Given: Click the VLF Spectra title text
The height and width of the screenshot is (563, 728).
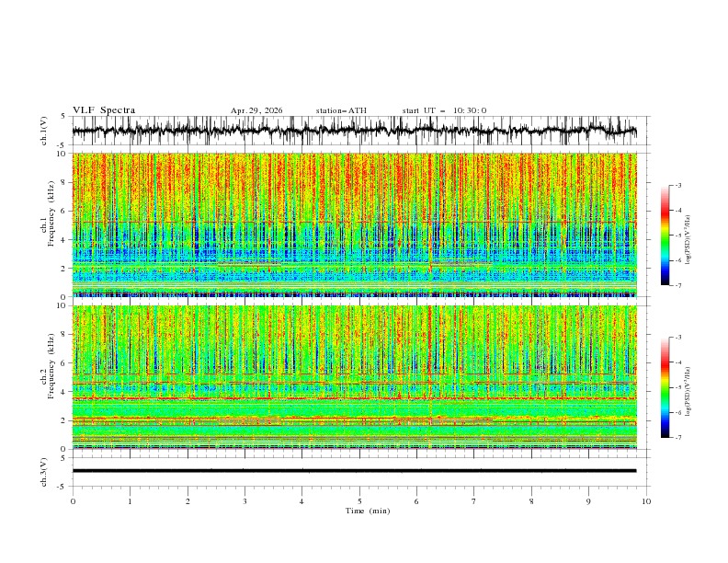Looking at the screenshot, I should [104, 110].
